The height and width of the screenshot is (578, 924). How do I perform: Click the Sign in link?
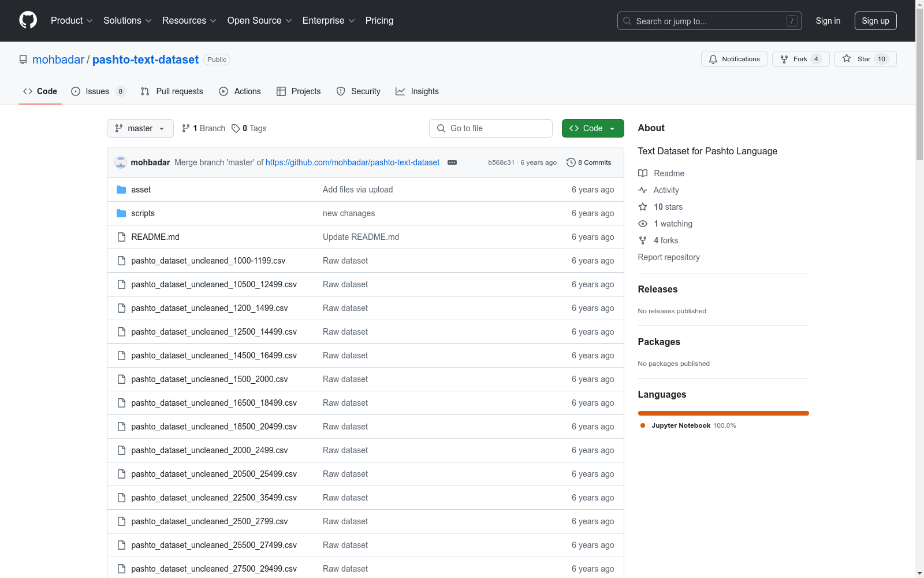tap(828, 21)
